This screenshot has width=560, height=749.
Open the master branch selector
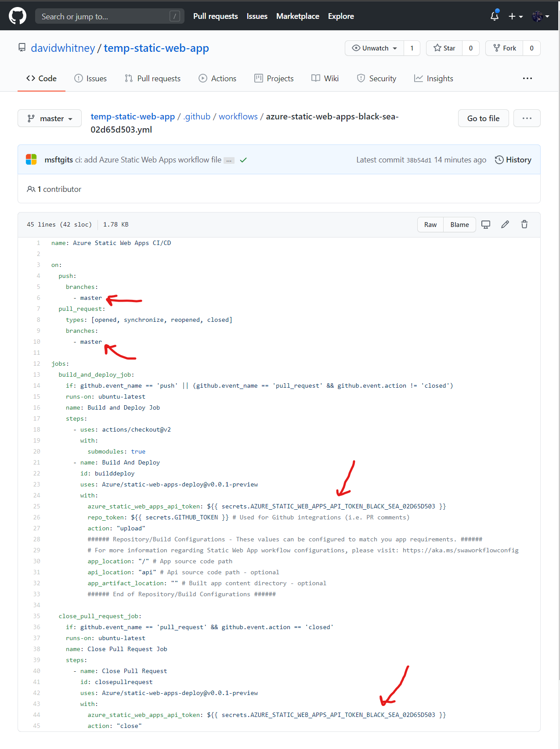50,118
